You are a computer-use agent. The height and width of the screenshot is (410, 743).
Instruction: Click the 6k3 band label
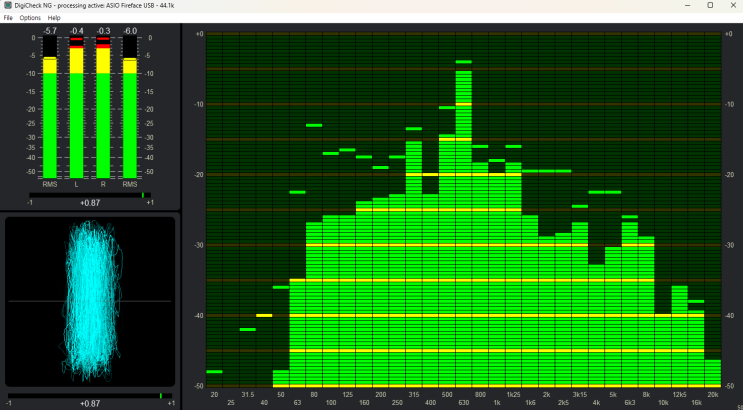click(629, 403)
